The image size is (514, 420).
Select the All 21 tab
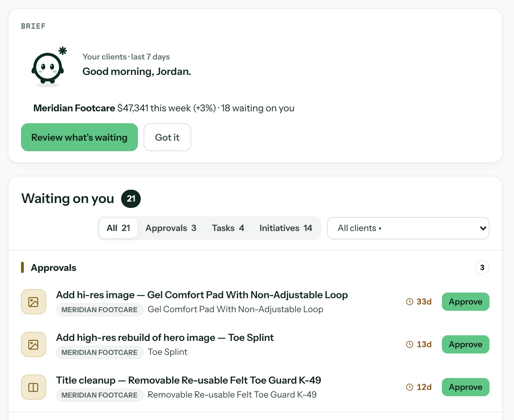pyautogui.click(x=118, y=228)
